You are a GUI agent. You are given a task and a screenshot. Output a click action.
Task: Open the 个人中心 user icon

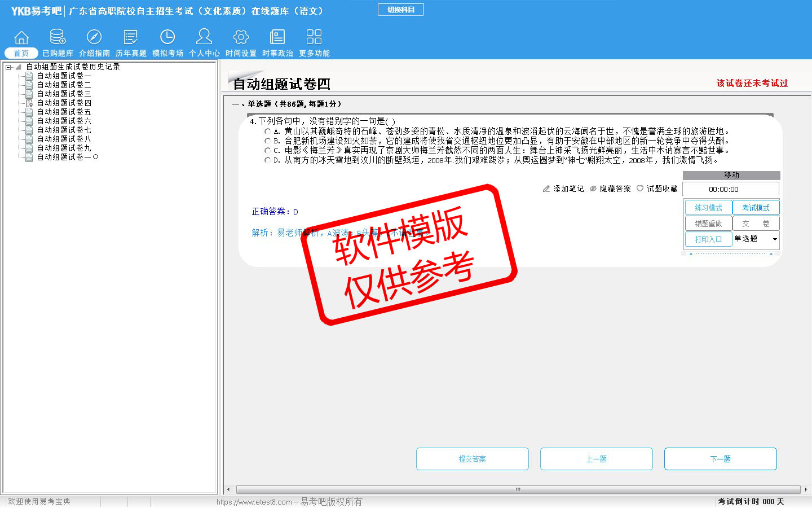204,38
